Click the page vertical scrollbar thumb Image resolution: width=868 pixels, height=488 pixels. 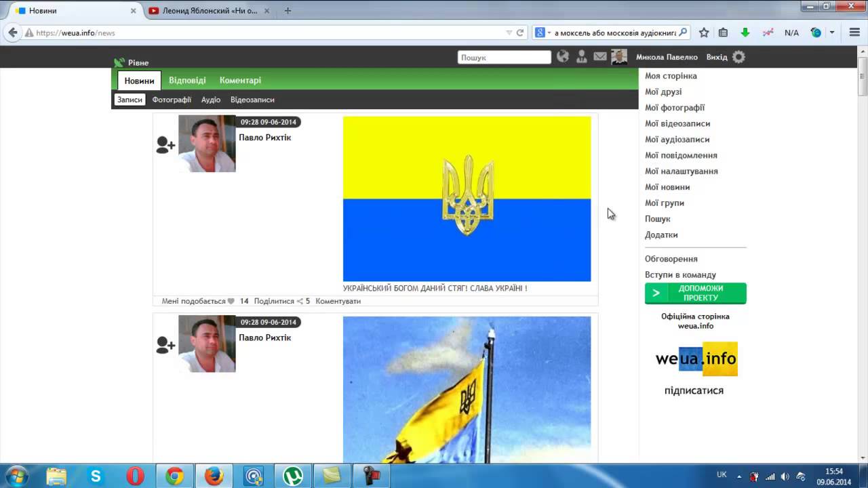[863, 77]
